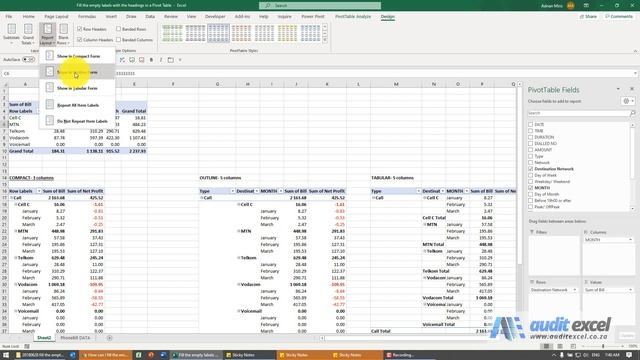Open Destination Network dropdown in Rows area
640x360 pixels.
click(x=575, y=290)
